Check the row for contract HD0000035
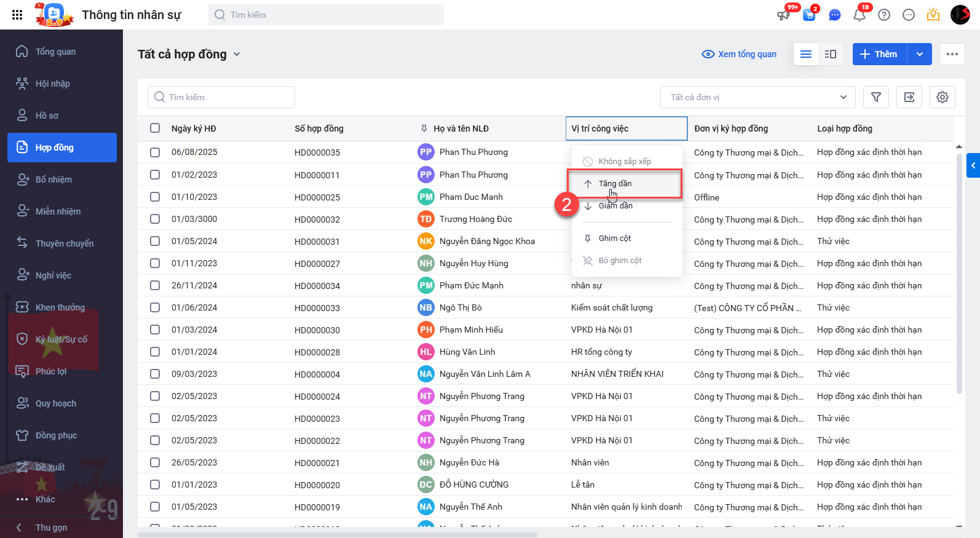The width and height of the screenshot is (980, 538). (155, 152)
